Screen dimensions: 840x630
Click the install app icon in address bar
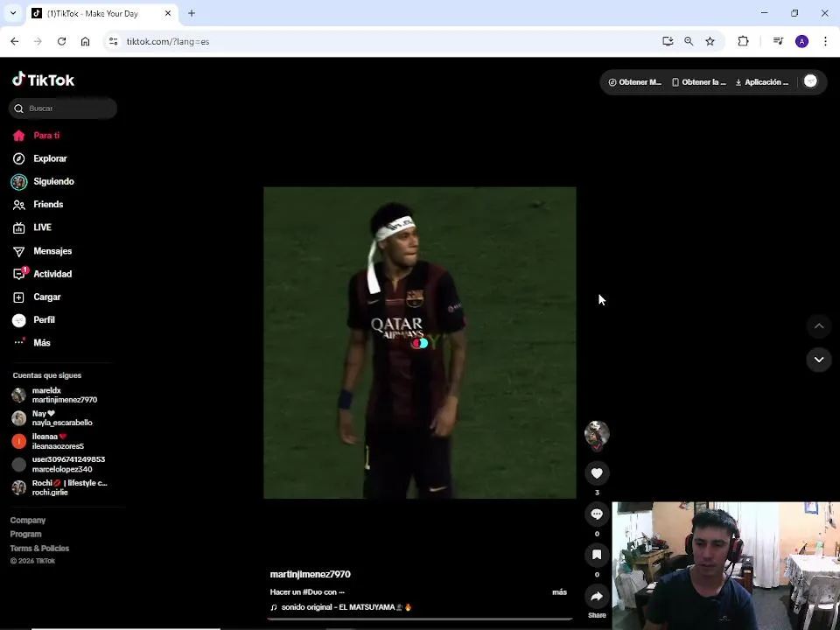tap(668, 41)
